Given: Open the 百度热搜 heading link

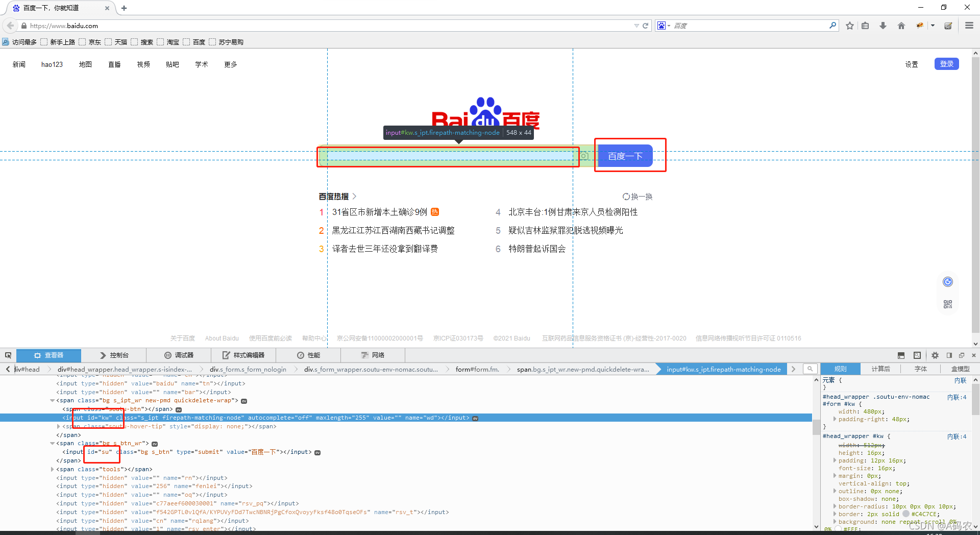Looking at the screenshot, I should coord(337,197).
